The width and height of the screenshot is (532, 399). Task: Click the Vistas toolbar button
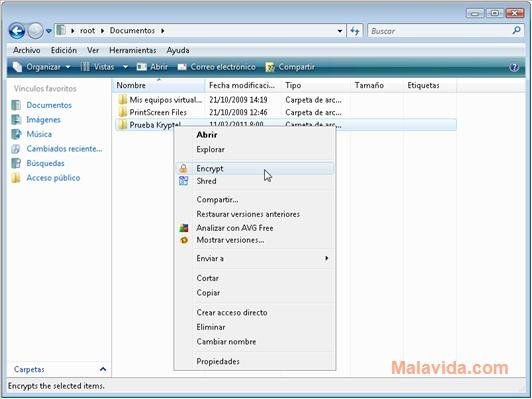click(x=97, y=67)
